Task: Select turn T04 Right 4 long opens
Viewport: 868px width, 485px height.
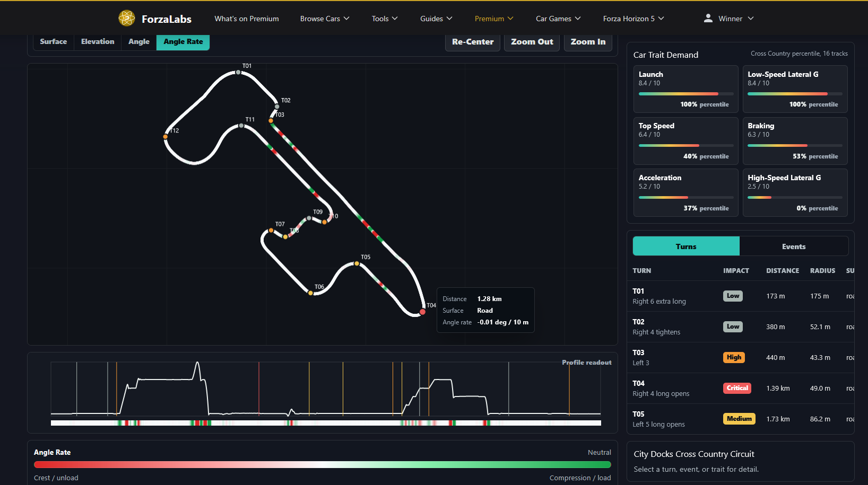Action: click(741, 389)
